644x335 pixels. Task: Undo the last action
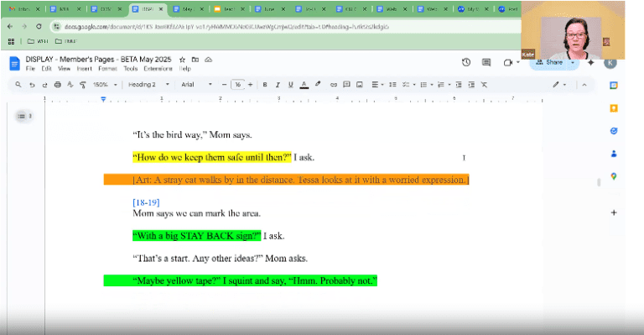click(x=32, y=85)
